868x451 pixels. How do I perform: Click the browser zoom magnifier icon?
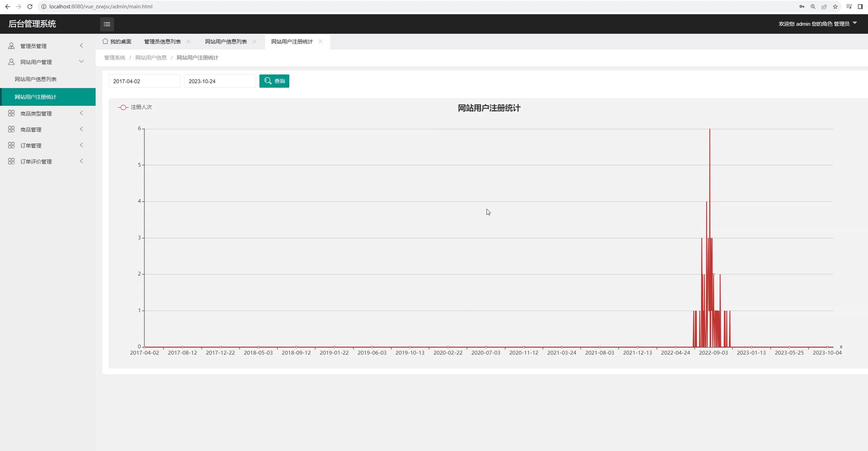813,7
